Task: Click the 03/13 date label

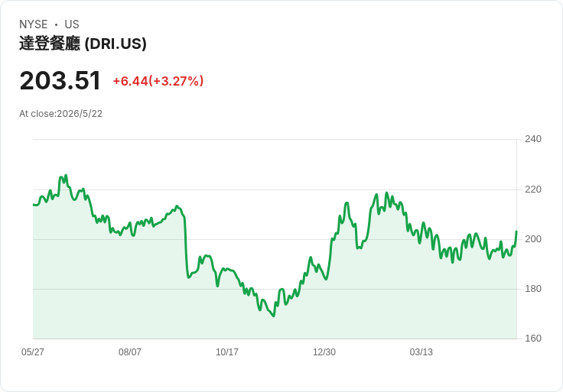Action: pos(421,352)
